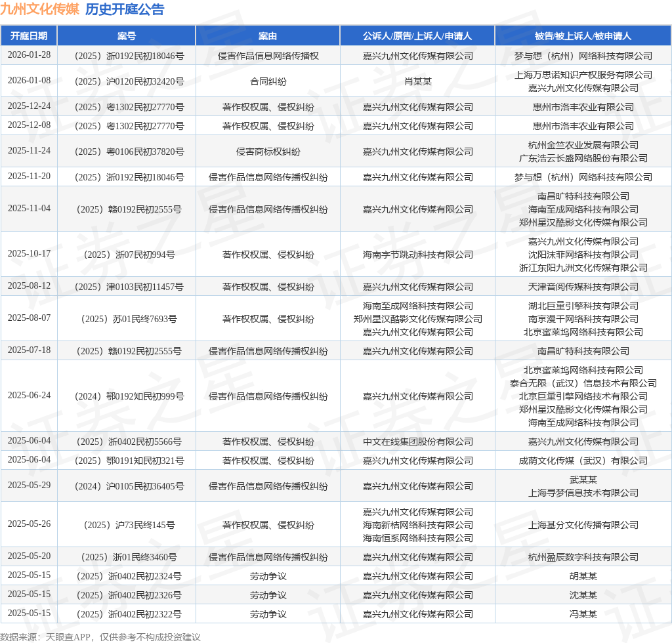The image size is (672, 643).
Task: Click defendant 冯某某
Action: point(583,614)
